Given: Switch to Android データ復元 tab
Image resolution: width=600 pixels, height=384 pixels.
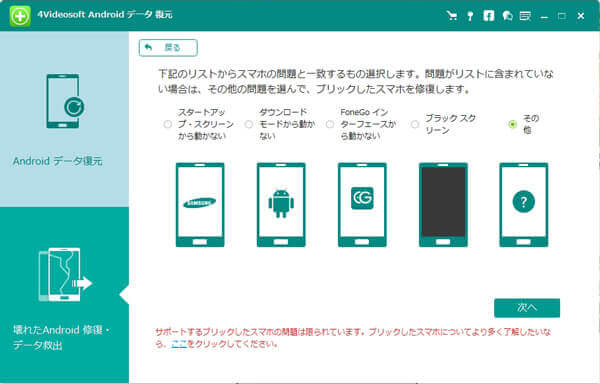Looking at the screenshot, I should point(64,119).
